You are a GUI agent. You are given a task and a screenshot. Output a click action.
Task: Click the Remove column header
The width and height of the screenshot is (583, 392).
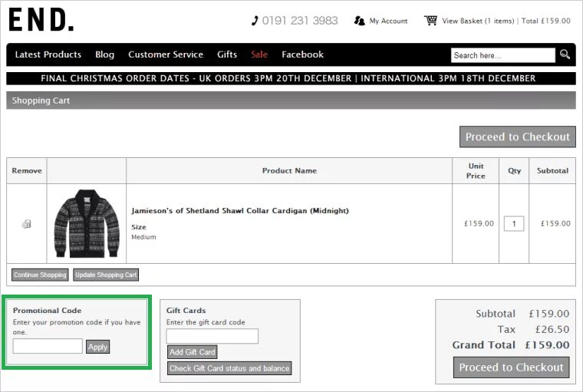coord(27,171)
